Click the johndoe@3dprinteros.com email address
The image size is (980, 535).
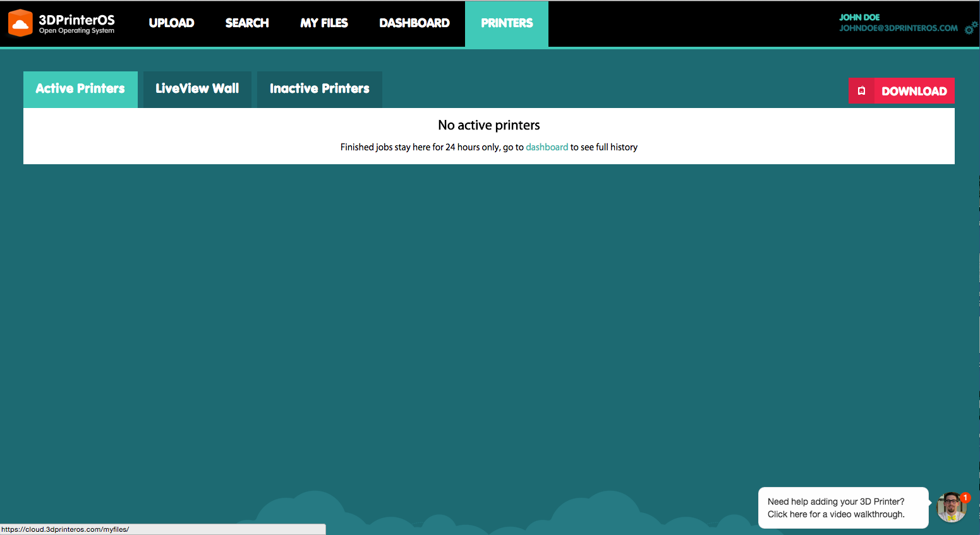point(898,28)
